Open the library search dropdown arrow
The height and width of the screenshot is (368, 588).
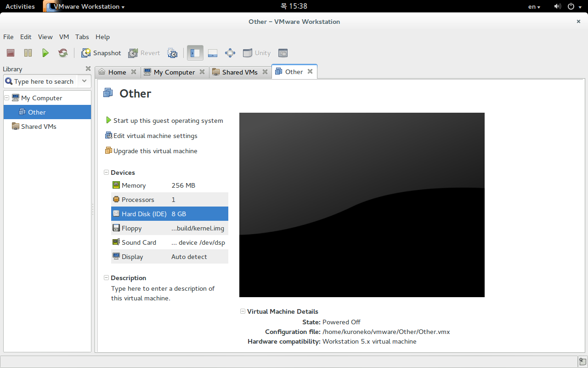tap(85, 81)
